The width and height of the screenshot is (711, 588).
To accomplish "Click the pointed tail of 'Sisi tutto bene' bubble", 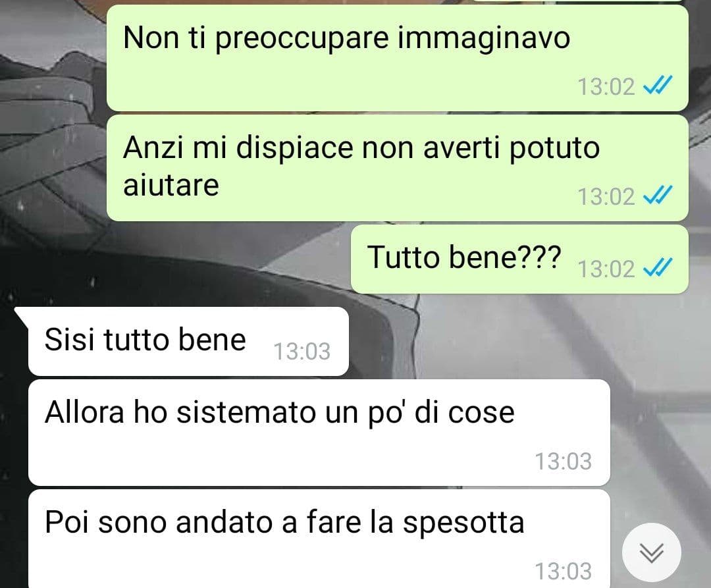I will tap(21, 313).
